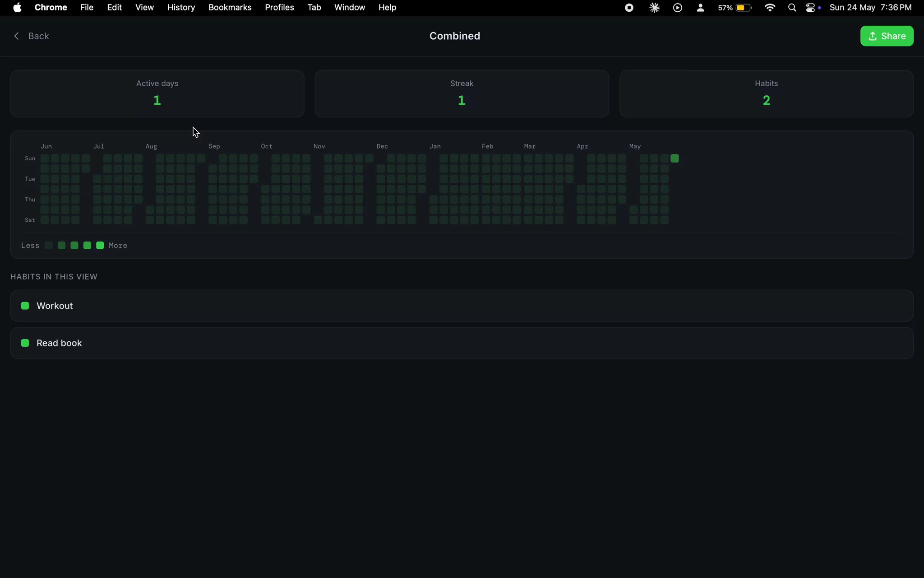This screenshot has height=578, width=924.
Task: Open the Apple menu
Action: [17, 8]
